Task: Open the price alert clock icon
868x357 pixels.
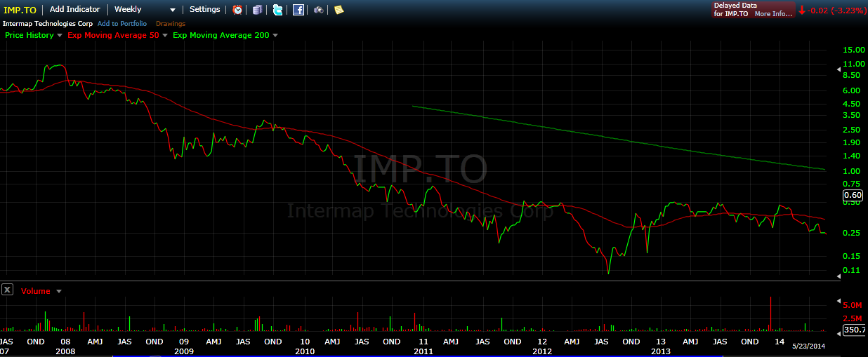Action: 238,10
